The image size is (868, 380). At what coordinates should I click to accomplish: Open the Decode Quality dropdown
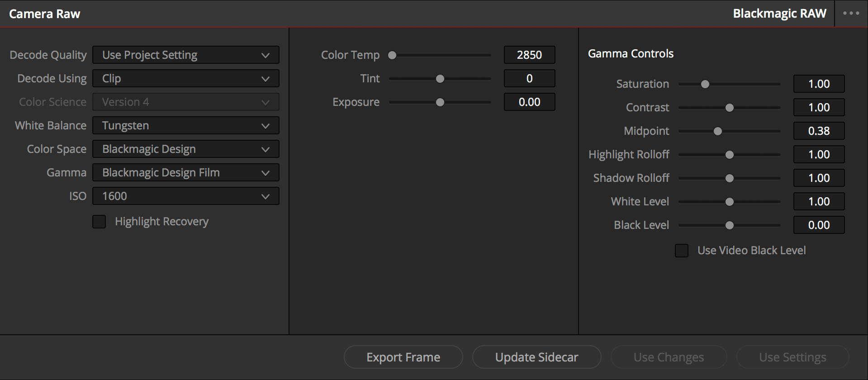point(186,55)
